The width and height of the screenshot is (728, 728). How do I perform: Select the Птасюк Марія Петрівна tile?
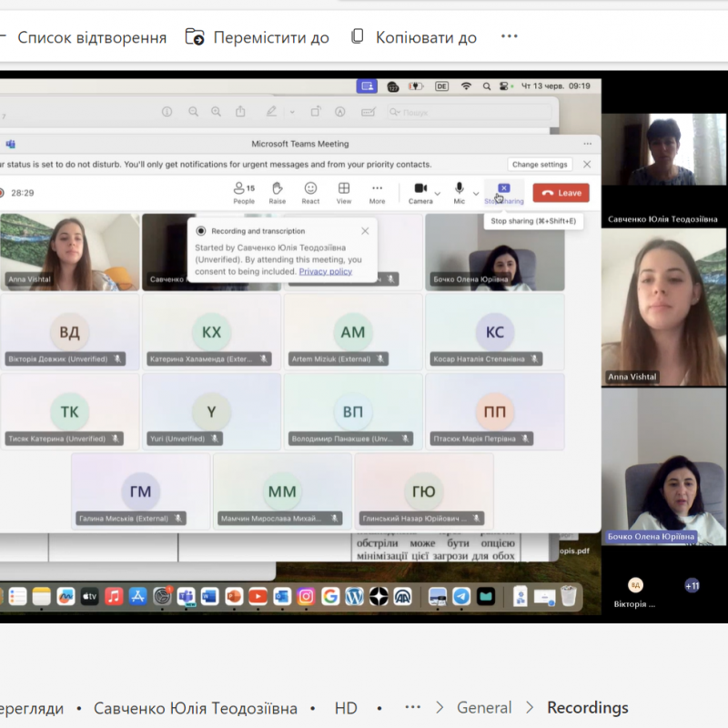click(x=495, y=412)
